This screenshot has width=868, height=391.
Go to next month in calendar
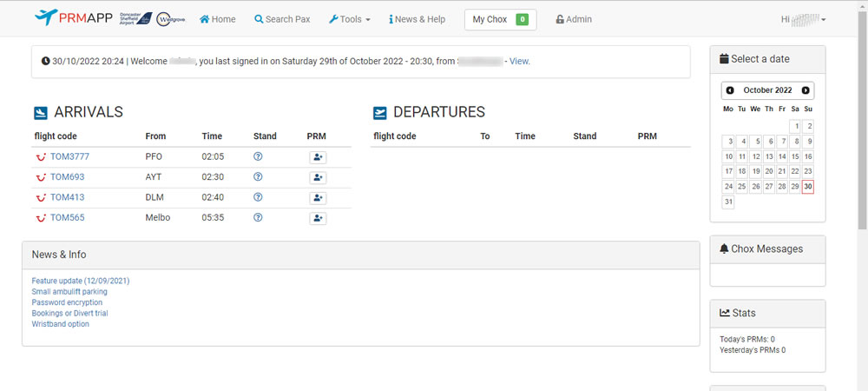pyautogui.click(x=806, y=90)
